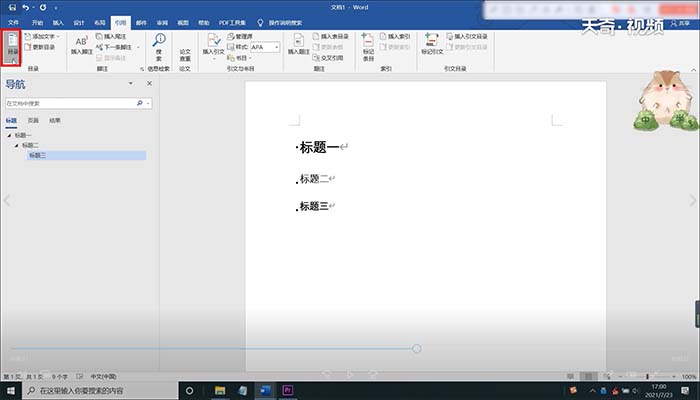
Task: Switch to the 视图 View tab
Action: click(183, 23)
